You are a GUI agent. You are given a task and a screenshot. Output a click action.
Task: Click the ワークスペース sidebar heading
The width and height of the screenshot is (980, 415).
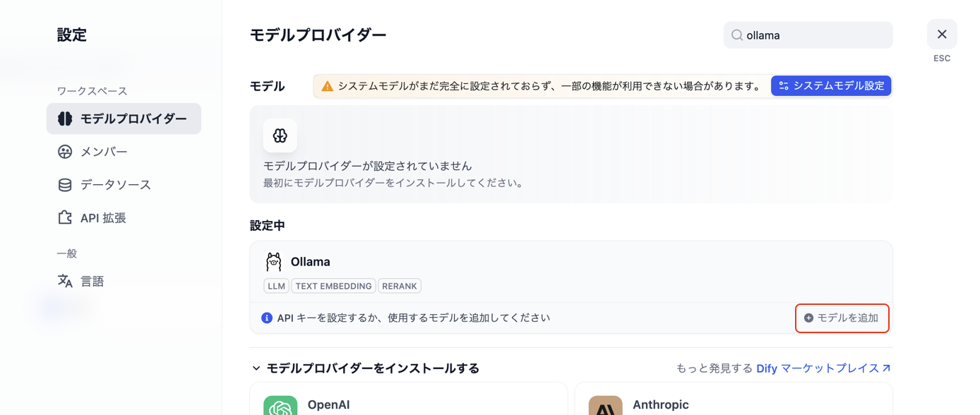[x=92, y=91]
